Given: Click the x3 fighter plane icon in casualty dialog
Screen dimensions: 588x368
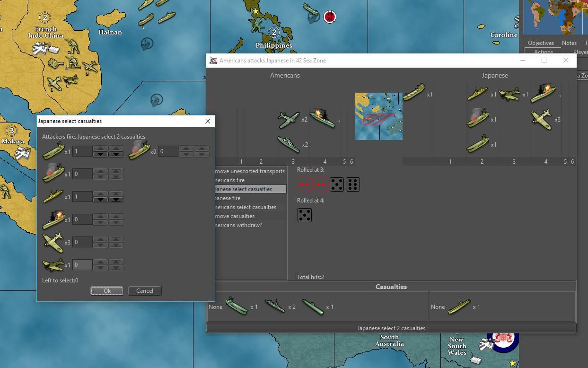Looking at the screenshot, I should (53, 242).
